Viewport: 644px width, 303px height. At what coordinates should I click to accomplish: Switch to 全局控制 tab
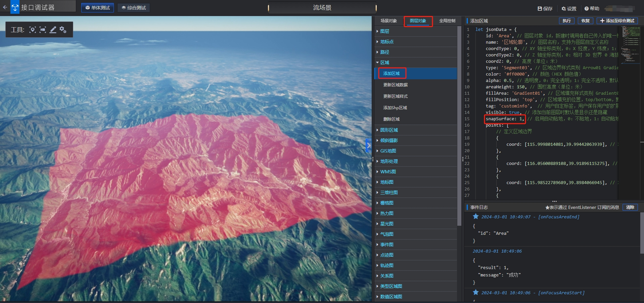[447, 21]
